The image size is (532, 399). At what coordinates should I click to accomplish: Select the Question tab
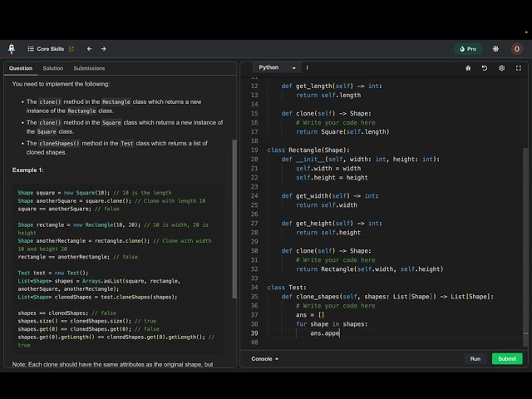coord(21,68)
